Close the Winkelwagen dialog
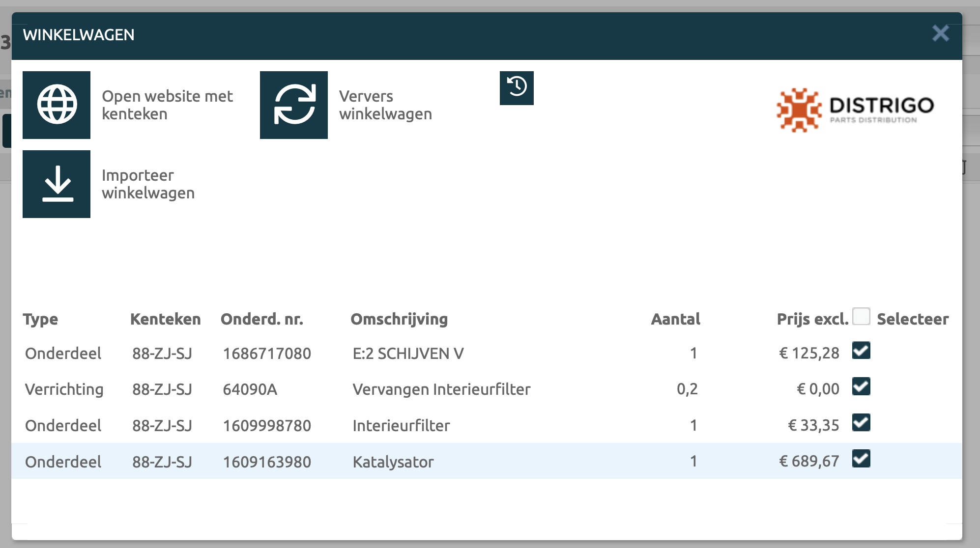 pos(940,34)
